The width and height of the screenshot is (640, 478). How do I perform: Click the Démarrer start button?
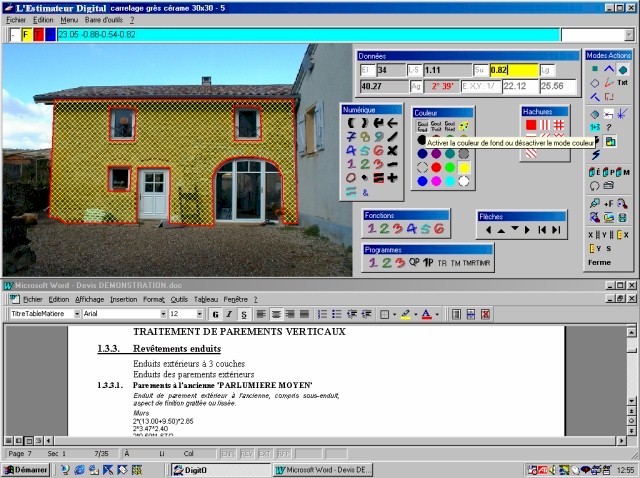pyautogui.click(x=25, y=470)
